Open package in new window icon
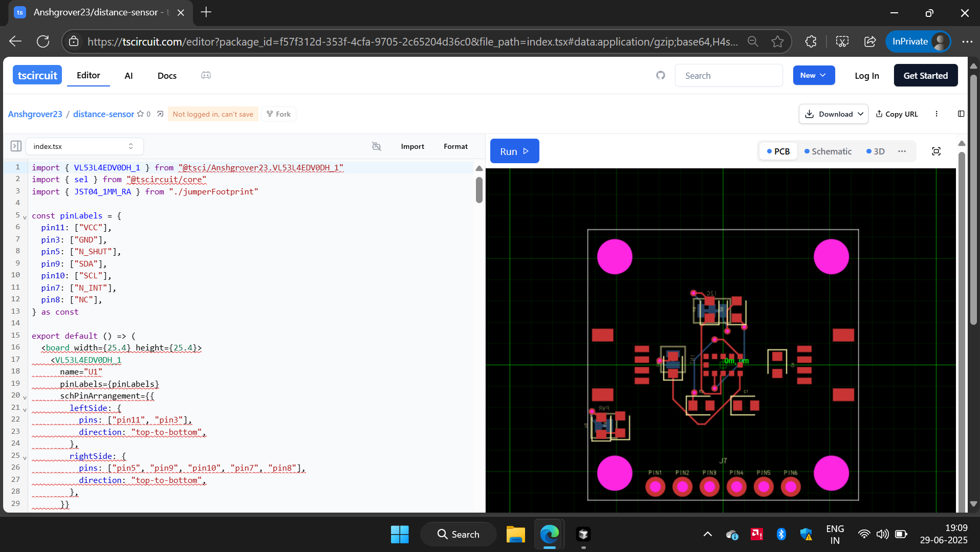980x552 pixels. (160, 114)
